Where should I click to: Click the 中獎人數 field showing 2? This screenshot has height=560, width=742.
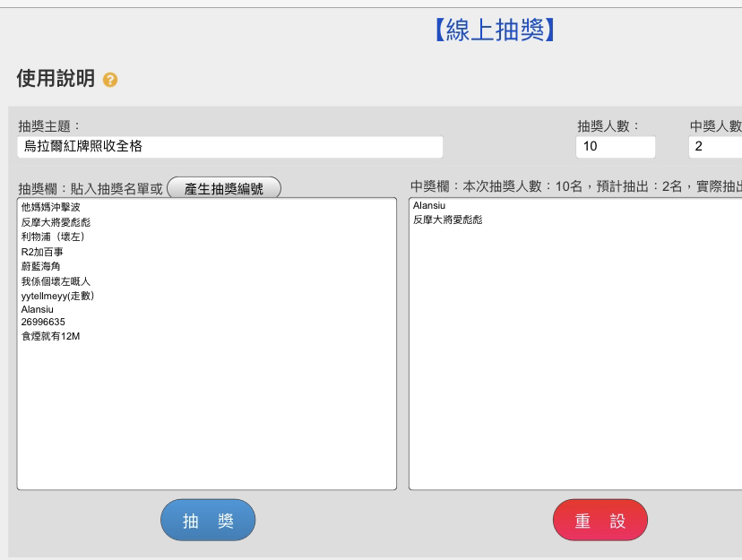pos(715,147)
